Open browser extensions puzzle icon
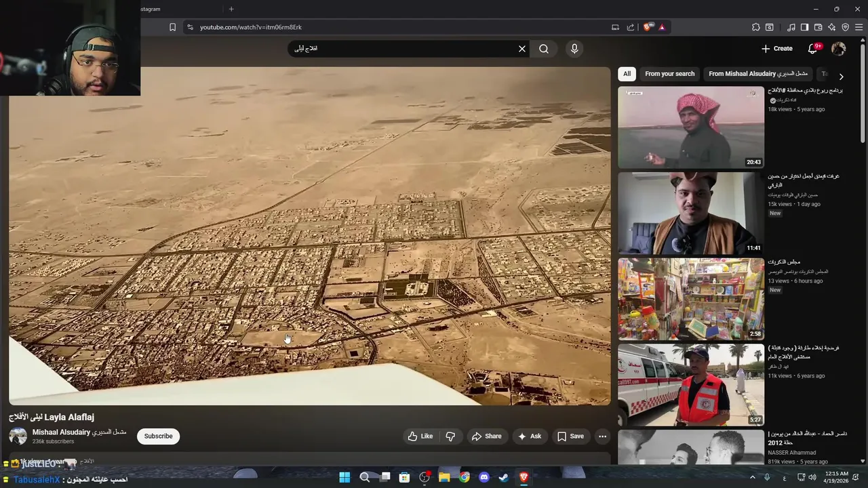 pyautogui.click(x=756, y=27)
